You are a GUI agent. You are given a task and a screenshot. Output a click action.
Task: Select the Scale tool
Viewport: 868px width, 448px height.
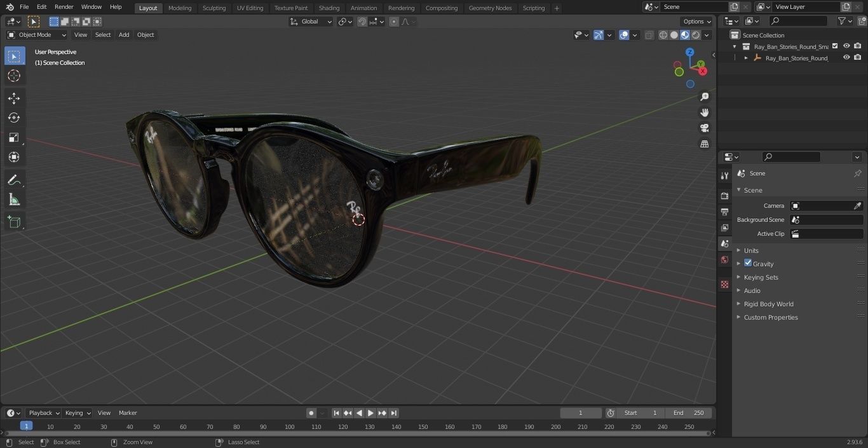pyautogui.click(x=14, y=137)
